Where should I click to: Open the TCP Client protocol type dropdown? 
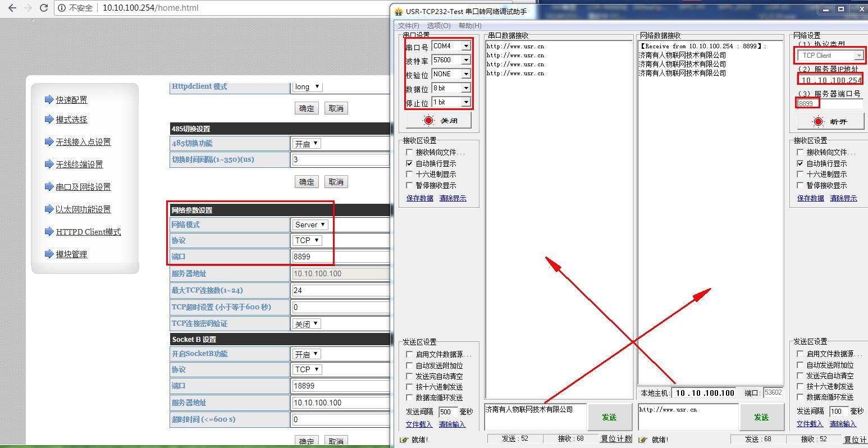pyautogui.click(x=858, y=56)
